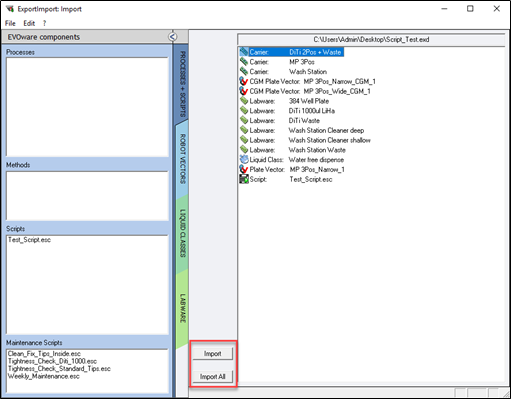Click the vector icon for MP 3Pos_Narrow_CGM_1

click(x=244, y=81)
